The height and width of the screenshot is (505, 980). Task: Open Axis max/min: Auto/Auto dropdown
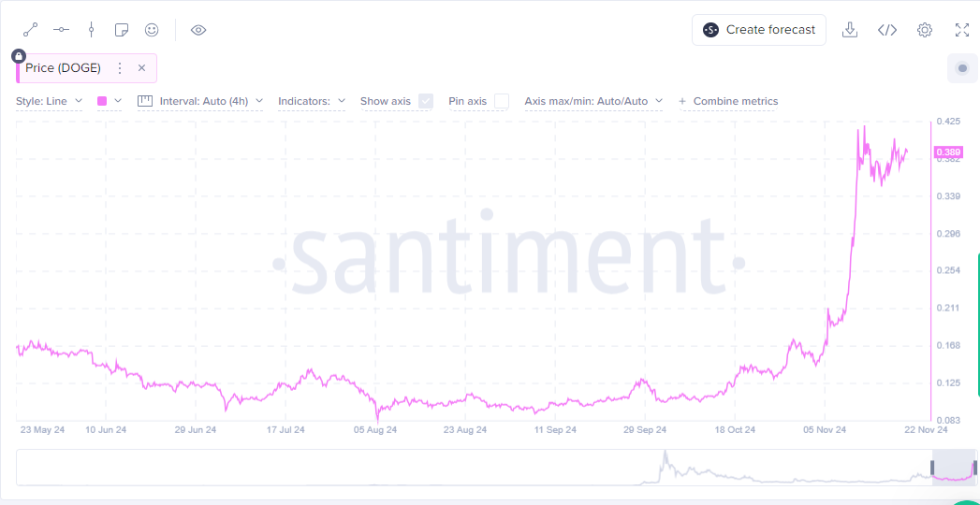[x=593, y=101]
